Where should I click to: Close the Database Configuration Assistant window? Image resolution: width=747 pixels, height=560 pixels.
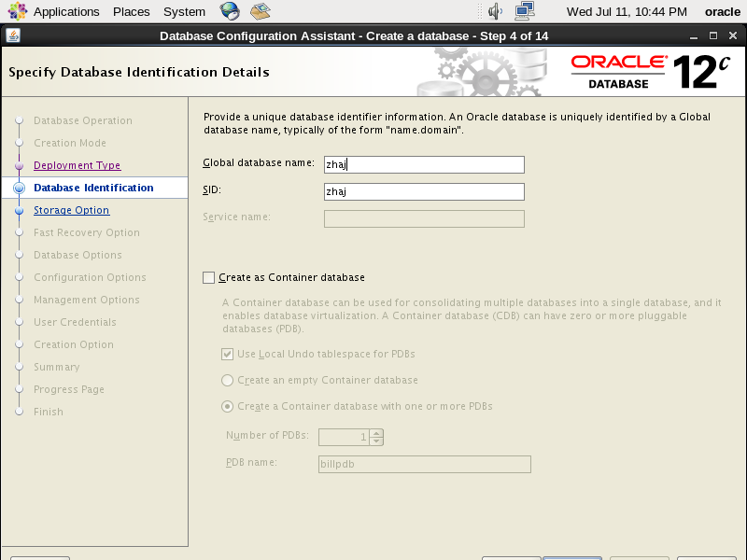pos(733,35)
